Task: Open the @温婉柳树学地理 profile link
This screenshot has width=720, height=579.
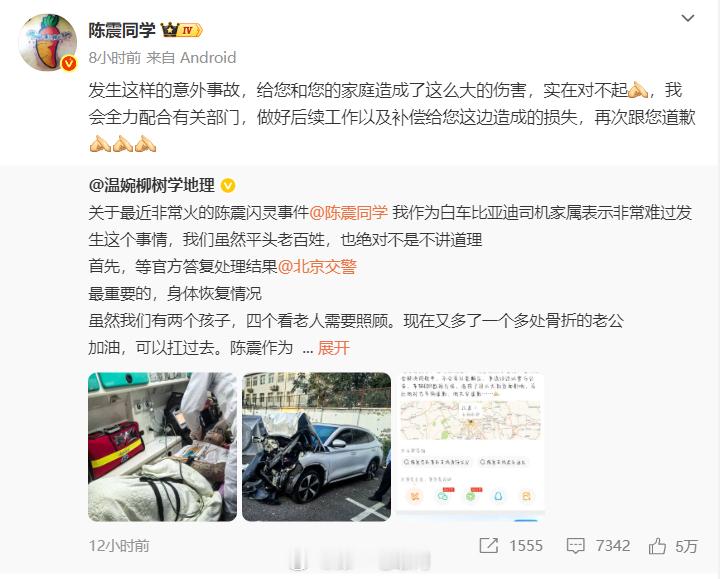Action: pyautogui.click(x=152, y=186)
